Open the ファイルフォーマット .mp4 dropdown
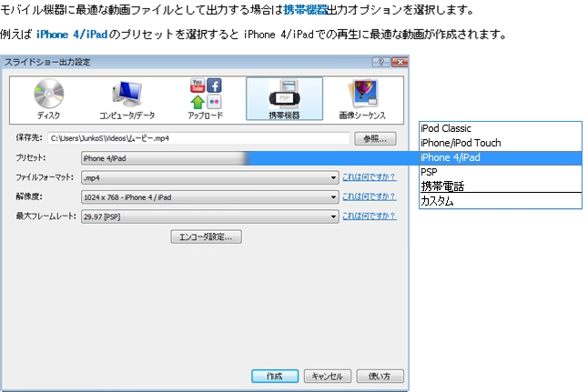Viewport: 588px width, 392px height. 210,177
